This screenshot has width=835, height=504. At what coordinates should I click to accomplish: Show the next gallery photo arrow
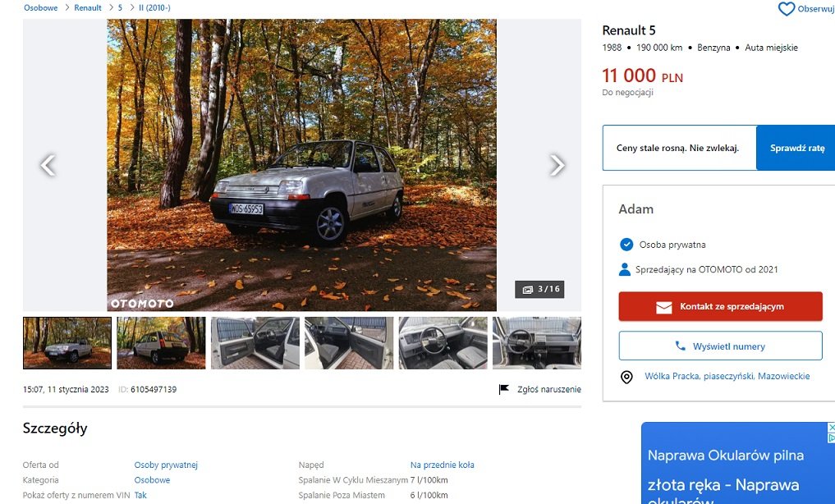click(557, 165)
